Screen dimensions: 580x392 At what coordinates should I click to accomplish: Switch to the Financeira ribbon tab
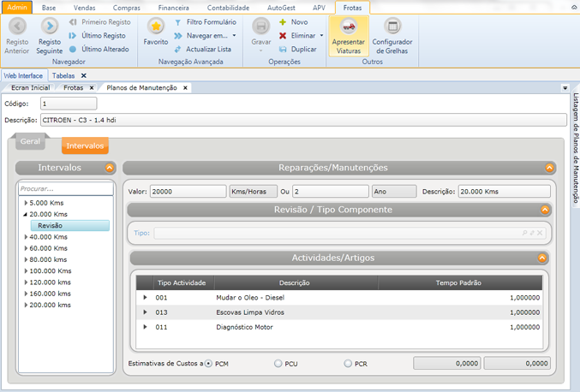(x=174, y=7)
